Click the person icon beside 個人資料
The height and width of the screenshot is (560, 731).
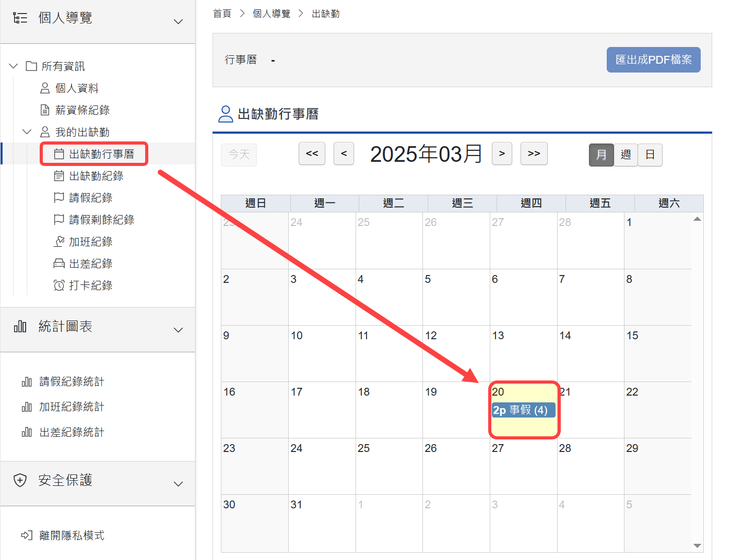click(x=45, y=88)
